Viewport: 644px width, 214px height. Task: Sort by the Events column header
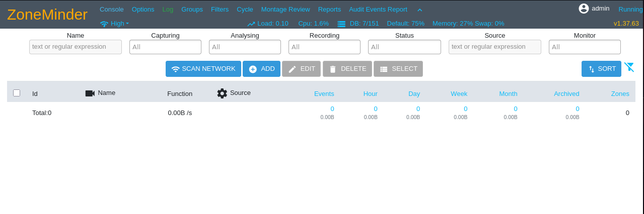click(x=324, y=93)
